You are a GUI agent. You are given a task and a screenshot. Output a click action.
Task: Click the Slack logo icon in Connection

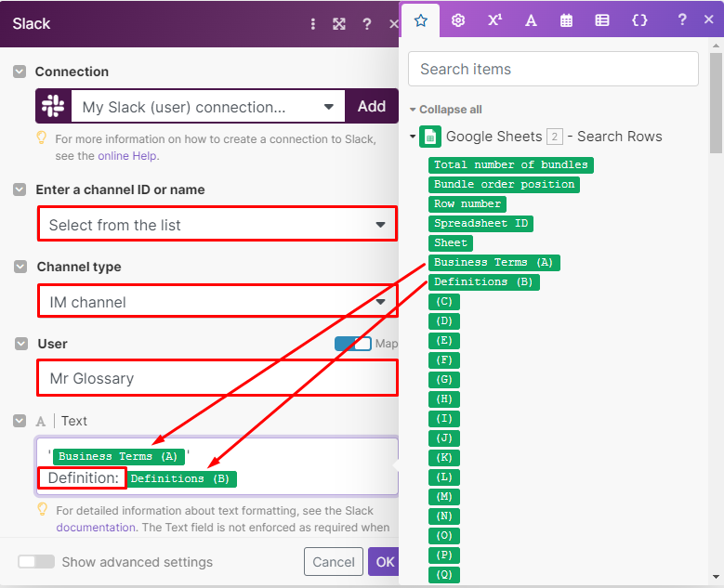pos(53,106)
